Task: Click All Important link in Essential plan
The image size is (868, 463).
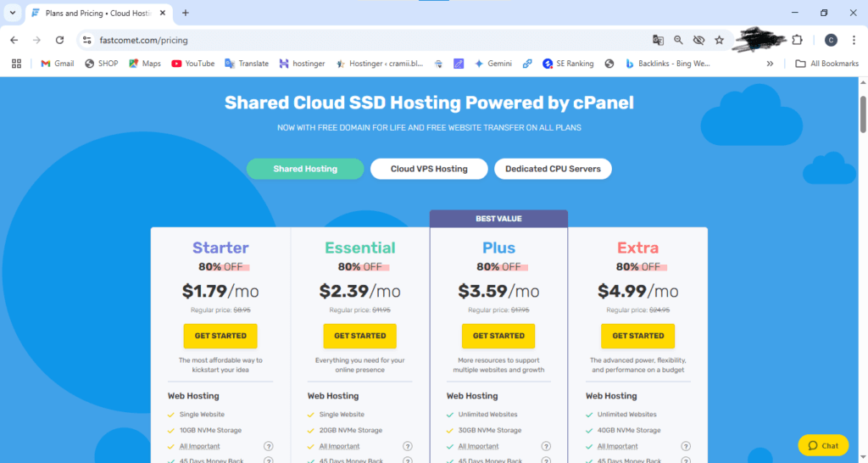Action: 339,446
